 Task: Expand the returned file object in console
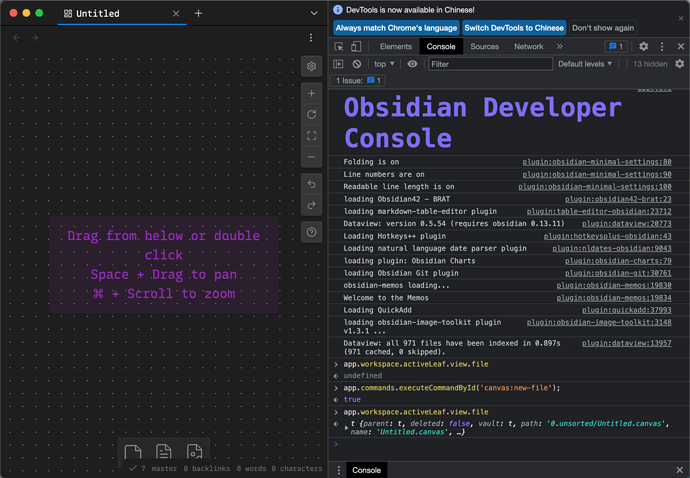pos(346,427)
